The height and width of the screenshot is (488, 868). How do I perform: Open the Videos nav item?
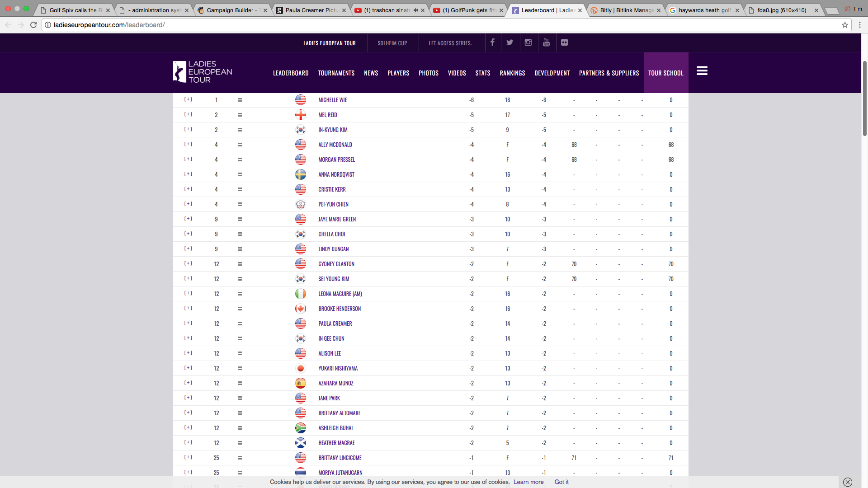457,73
